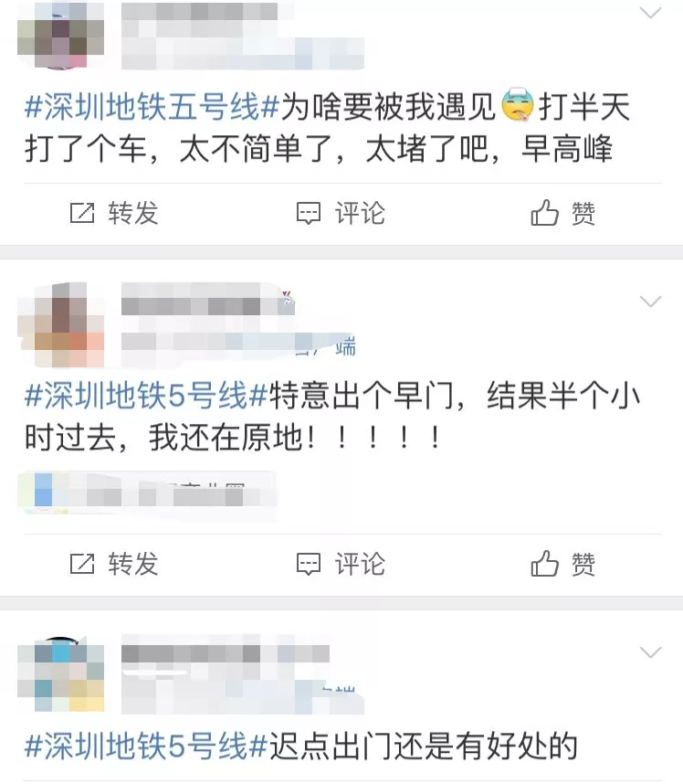This screenshot has width=683, height=784.
Task: Open the first post's chevron menu
Action: point(650,13)
